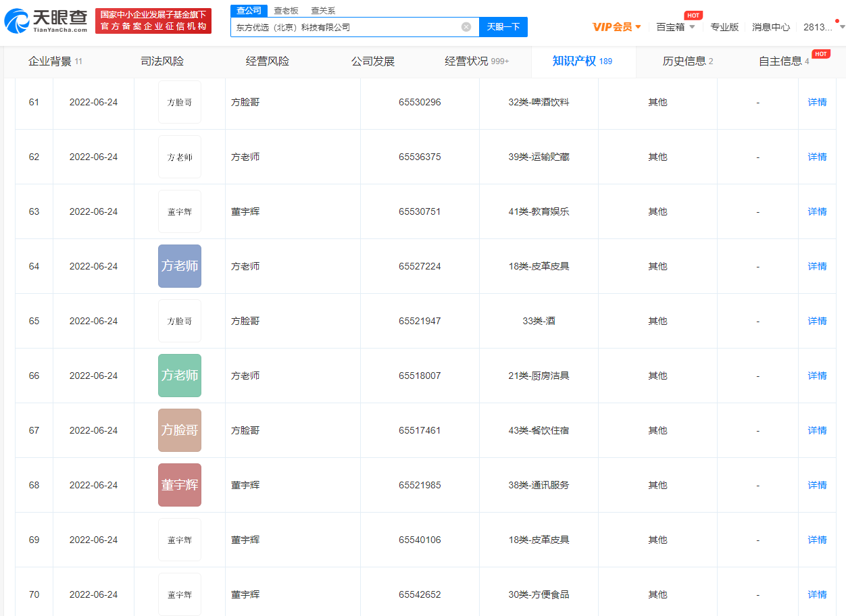Click the company name search input field
Viewport: 846px width, 616px height.
[x=345, y=27]
